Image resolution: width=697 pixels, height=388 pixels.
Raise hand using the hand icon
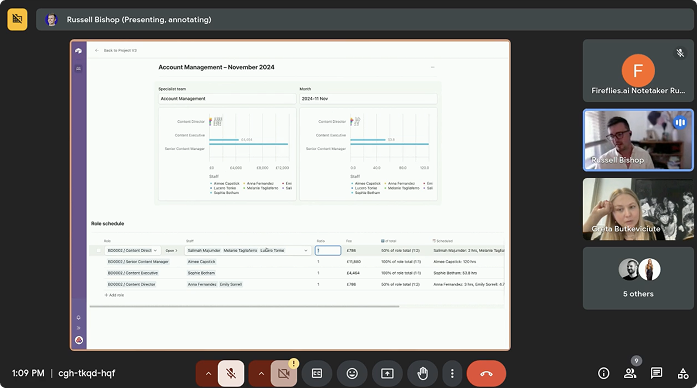tap(422, 373)
